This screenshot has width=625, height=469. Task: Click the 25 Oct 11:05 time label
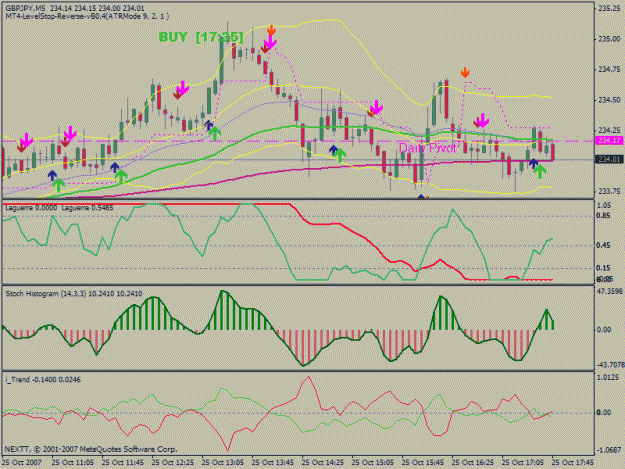click(x=73, y=463)
